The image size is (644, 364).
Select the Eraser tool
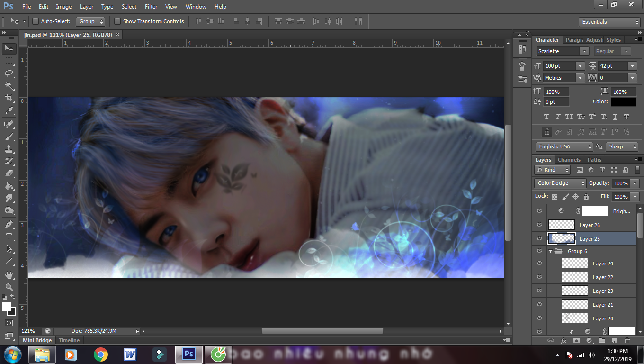[9, 173]
